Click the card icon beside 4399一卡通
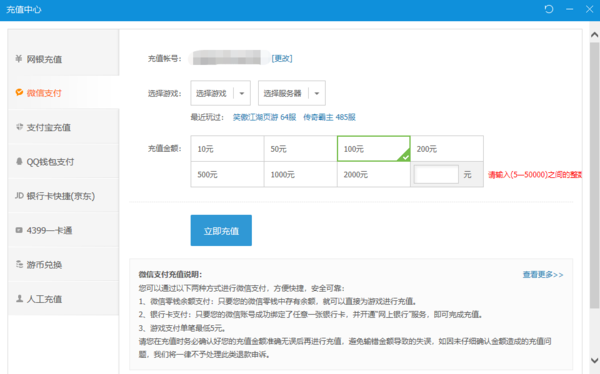Viewport: 600px width, 374px height. 19,230
